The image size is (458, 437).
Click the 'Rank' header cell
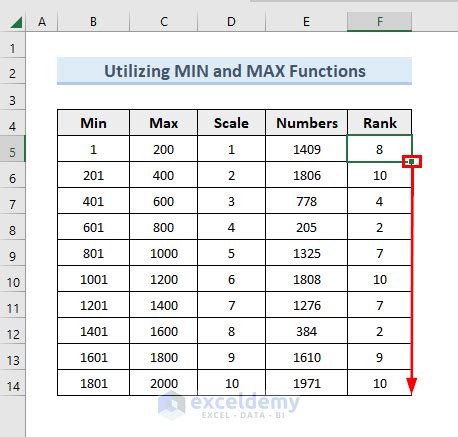(x=379, y=123)
